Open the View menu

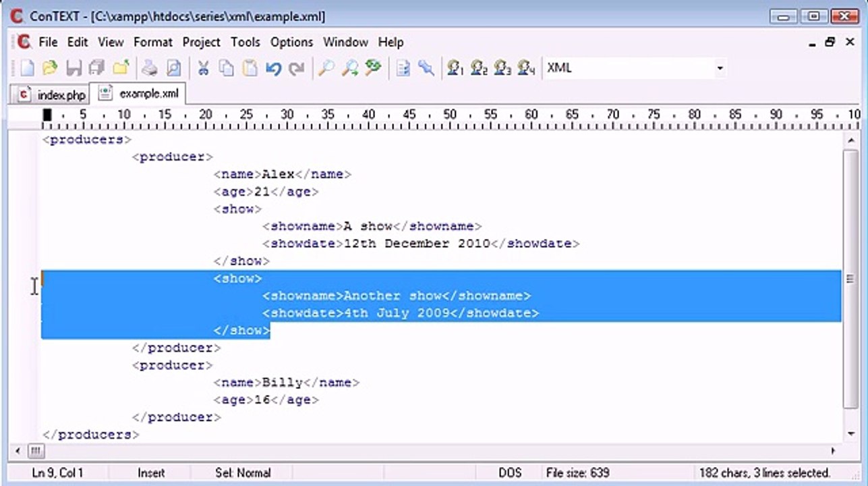[111, 42]
